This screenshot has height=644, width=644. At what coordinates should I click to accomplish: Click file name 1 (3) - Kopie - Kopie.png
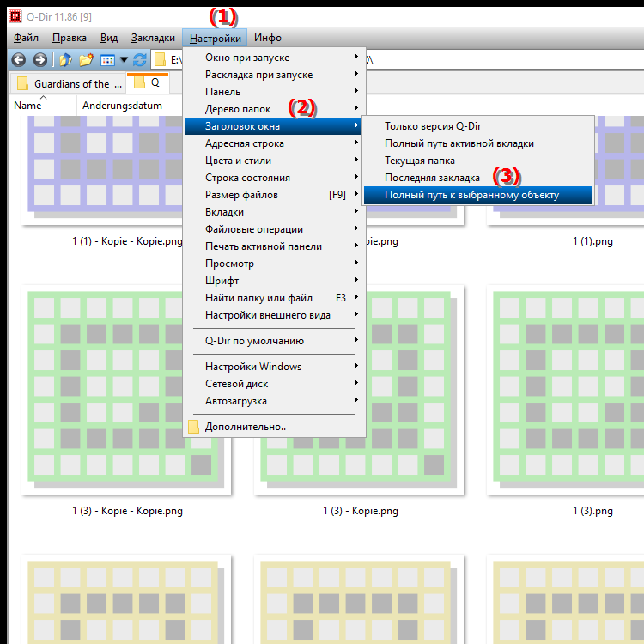point(127,511)
